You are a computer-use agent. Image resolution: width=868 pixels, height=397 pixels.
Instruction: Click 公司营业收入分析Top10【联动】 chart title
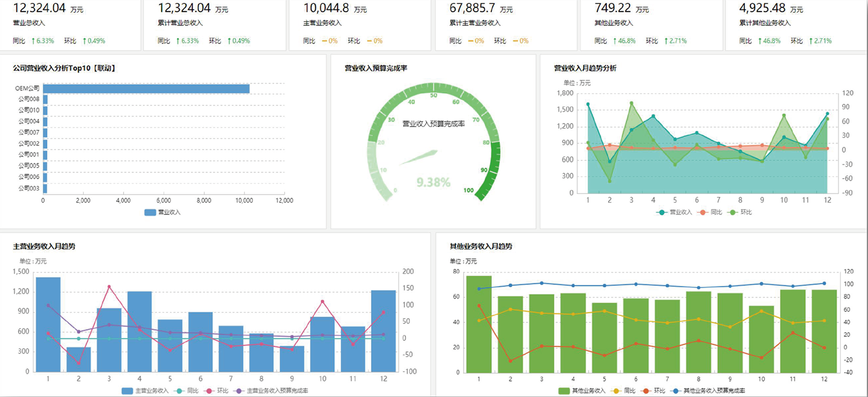(65, 68)
